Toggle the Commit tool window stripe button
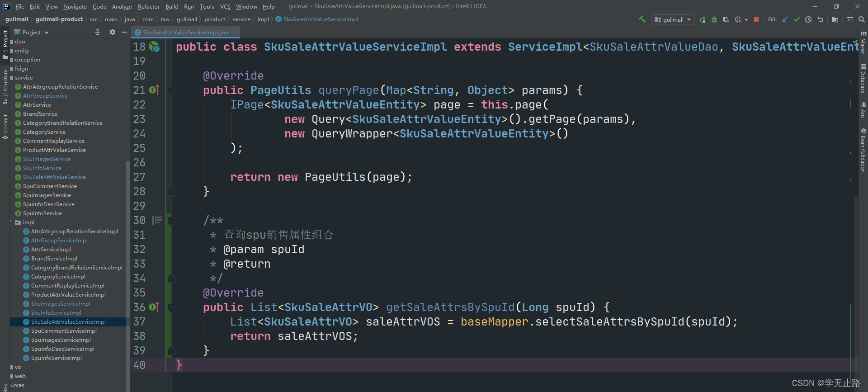868x392 pixels. 5,127
